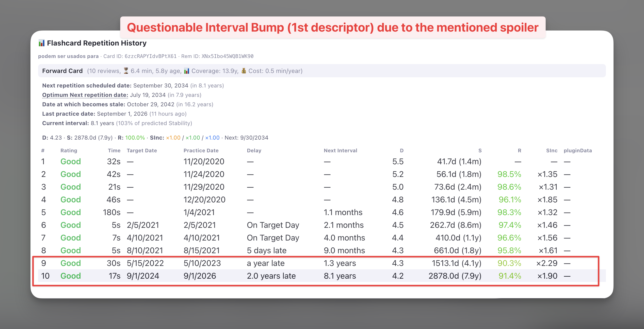Click practice date 4/10/2021 in row 7
Screen dimensions: 644x329
[202, 238]
